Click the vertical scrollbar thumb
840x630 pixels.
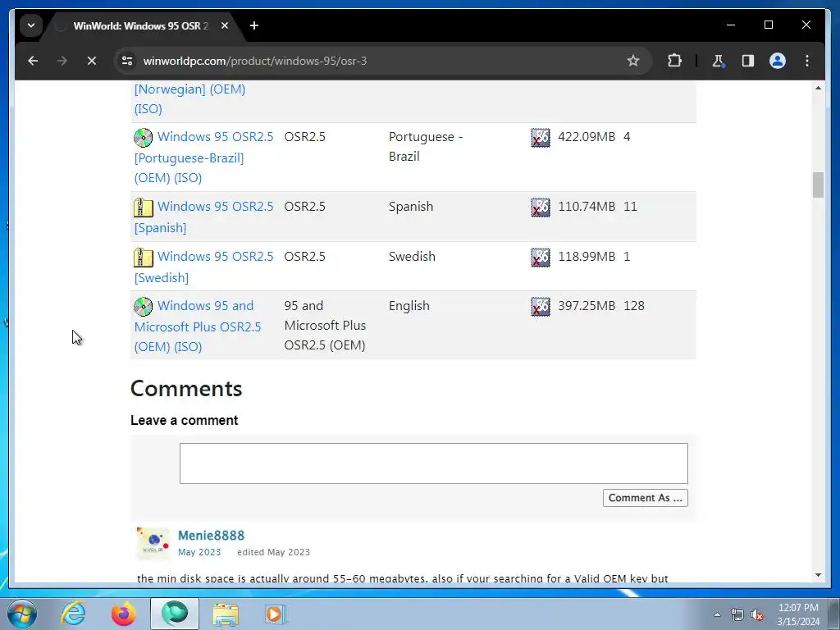(818, 185)
